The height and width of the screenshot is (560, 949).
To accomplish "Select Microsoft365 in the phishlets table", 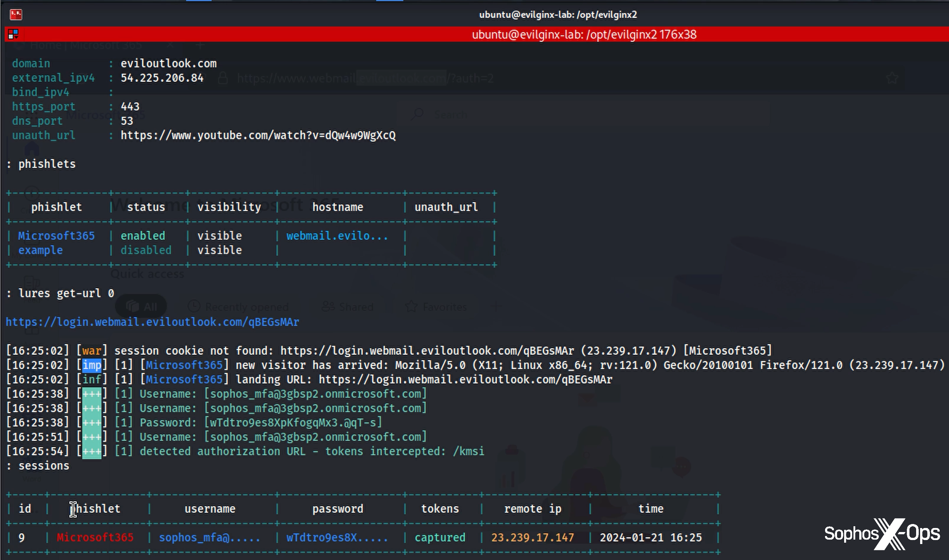I will (x=56, y=236).
